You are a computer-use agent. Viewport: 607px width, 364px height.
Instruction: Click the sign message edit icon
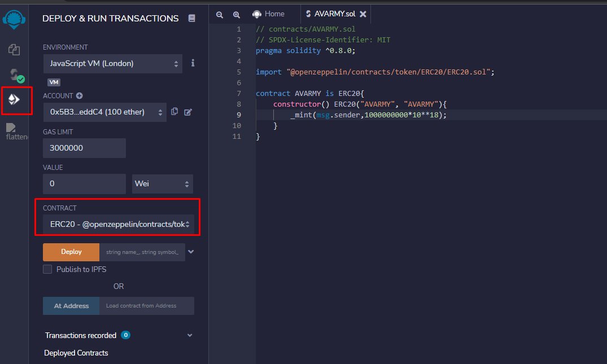pyautogui.click(x=188, y=112)
